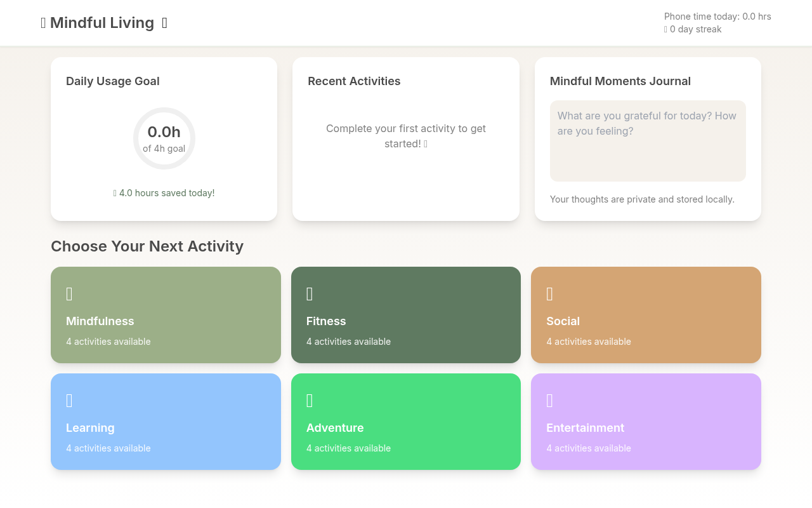Select the Fitness category icon
Screen dimensions: 812x508
[x=309, y=293]
